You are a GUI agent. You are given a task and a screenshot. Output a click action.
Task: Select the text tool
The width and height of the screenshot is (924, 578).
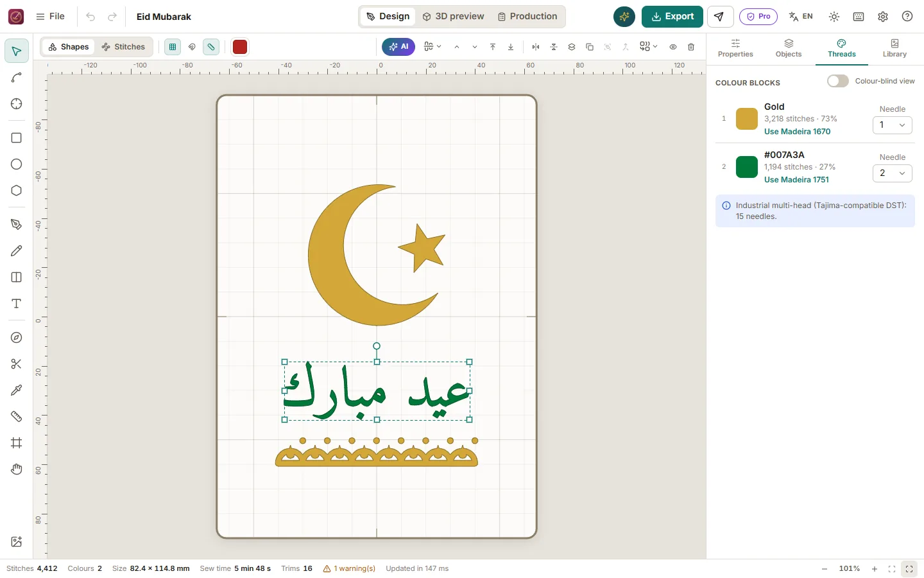pyautogui.click(x=17, y=304)
